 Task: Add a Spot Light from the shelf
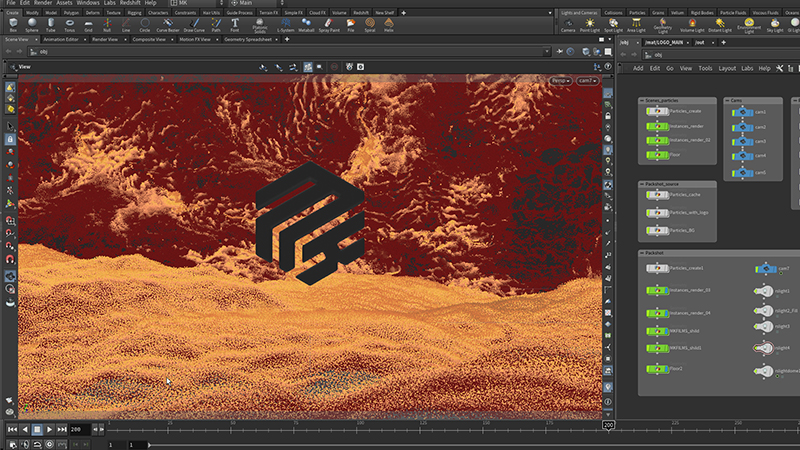pos(613,24)
